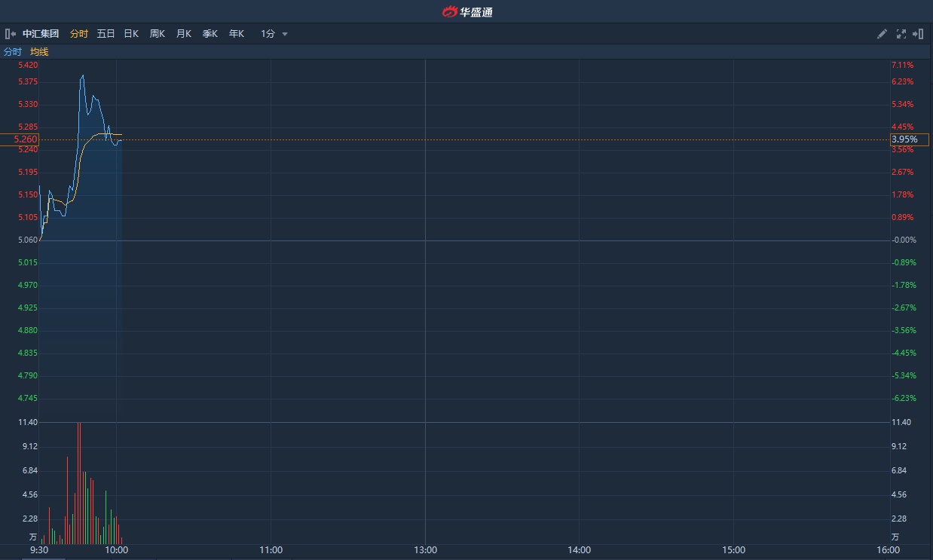This screenshot has height=560, width=933.
Task: Show the 年K yearly candlestick chart
Action: [237, 34]
